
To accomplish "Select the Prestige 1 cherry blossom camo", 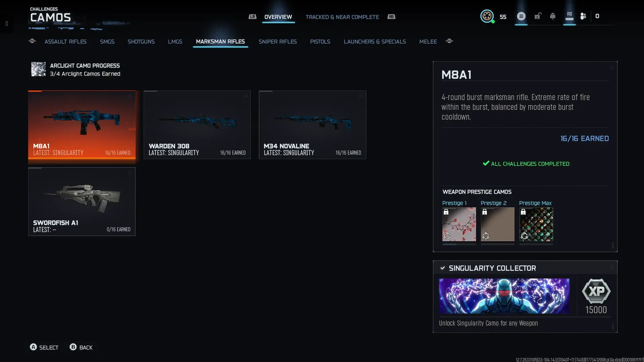I will click(x=459, y=224).
